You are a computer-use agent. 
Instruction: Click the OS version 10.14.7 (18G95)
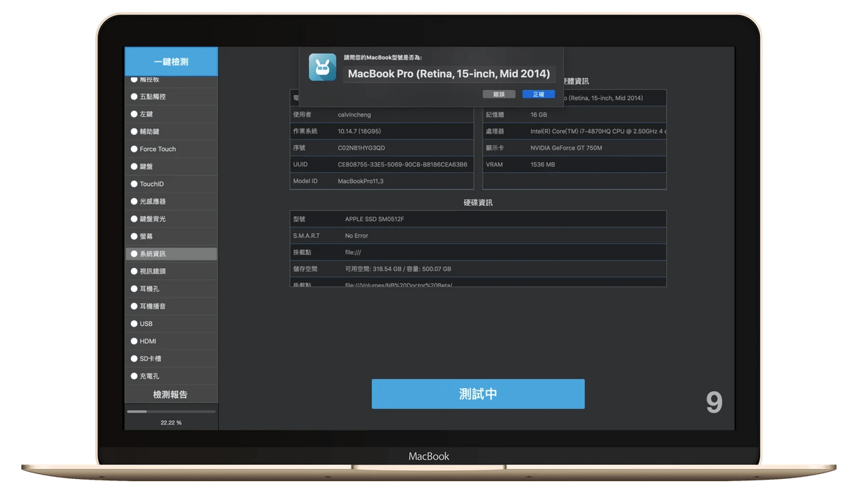(361, 132)
